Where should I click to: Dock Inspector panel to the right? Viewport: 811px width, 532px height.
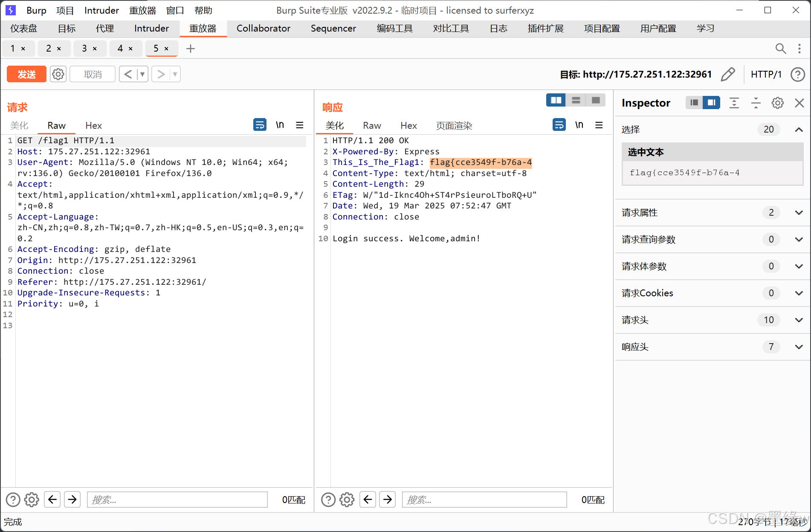click(x=711, y=102)
